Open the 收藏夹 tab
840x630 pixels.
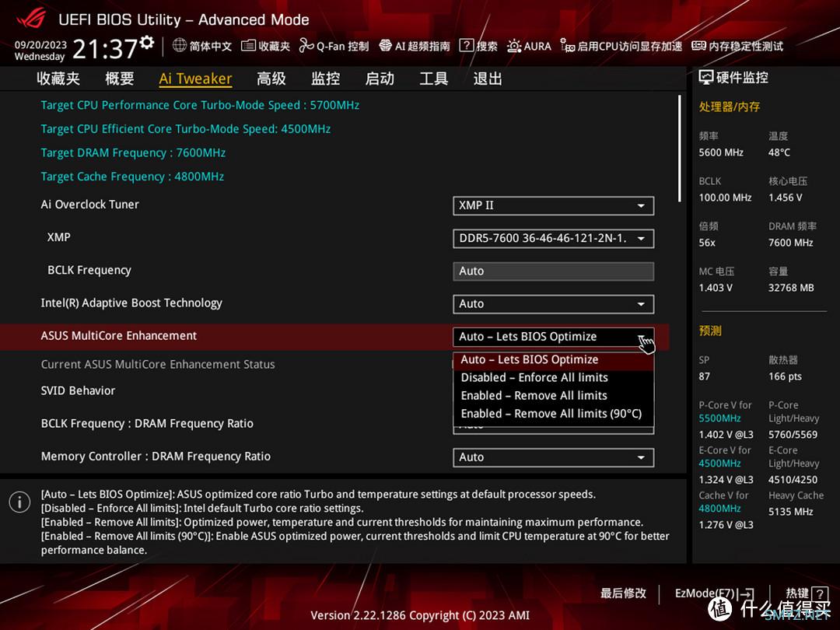click(x=58, y=79)
